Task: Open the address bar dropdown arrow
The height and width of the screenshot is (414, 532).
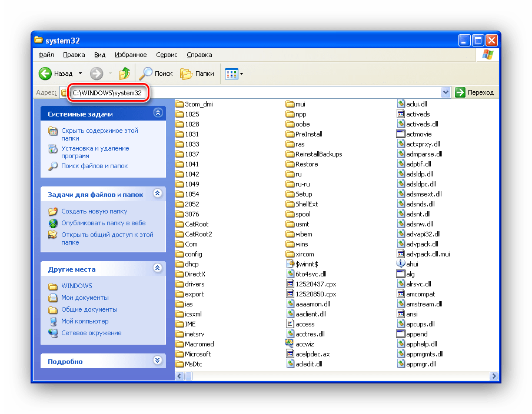Action: click(x=445, y=92)
